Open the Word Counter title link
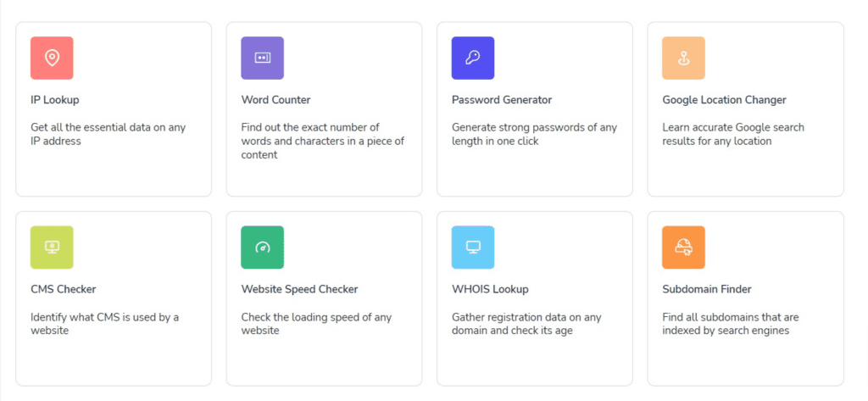The height and width of the screenshot is (401, 868). pos(275,100)
